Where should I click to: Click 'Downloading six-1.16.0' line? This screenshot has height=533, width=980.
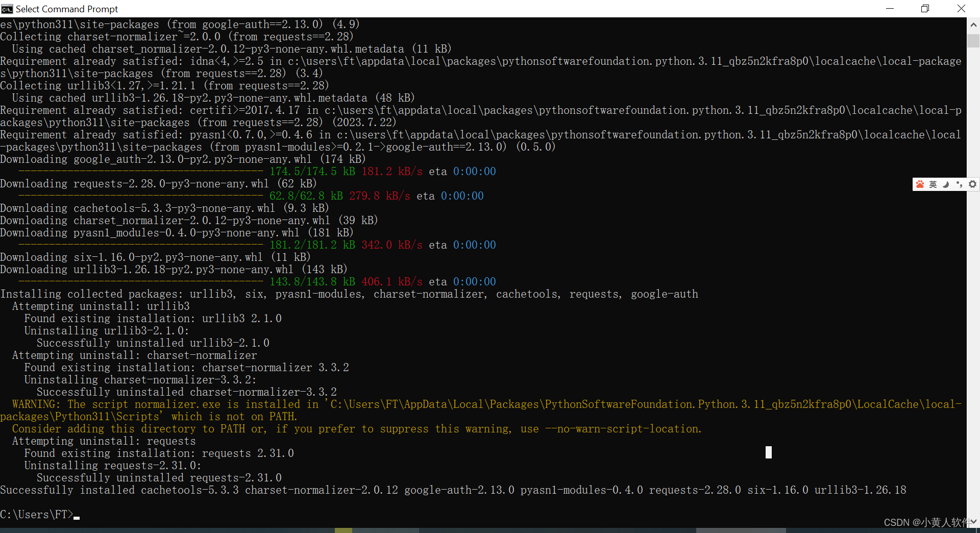[x=155, y=257]
